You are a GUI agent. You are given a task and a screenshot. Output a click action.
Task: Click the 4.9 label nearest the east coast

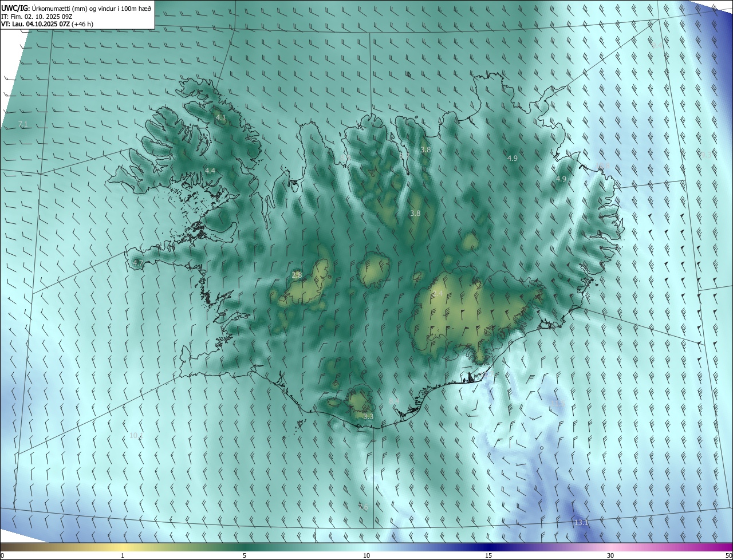coord(561,179)
